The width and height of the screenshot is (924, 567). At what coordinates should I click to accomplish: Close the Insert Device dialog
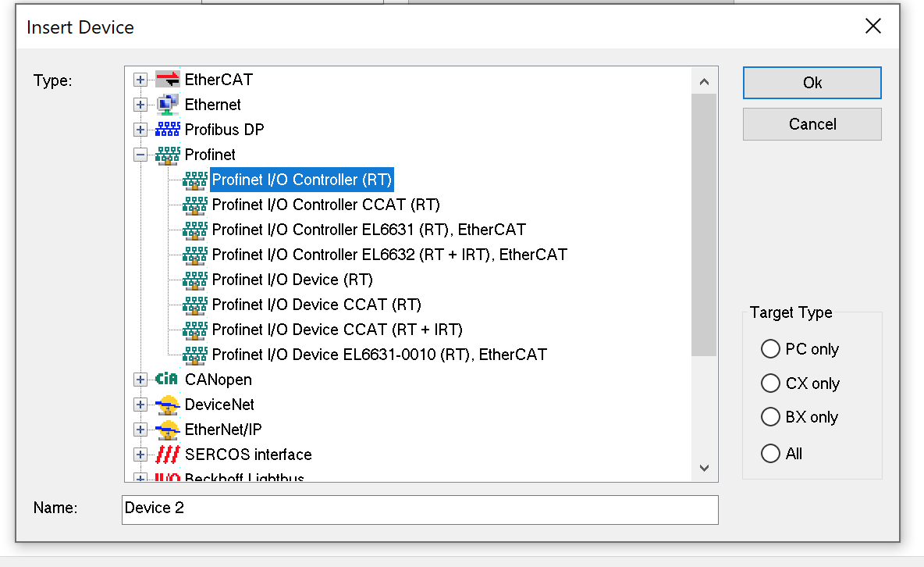tap(873, 26)
